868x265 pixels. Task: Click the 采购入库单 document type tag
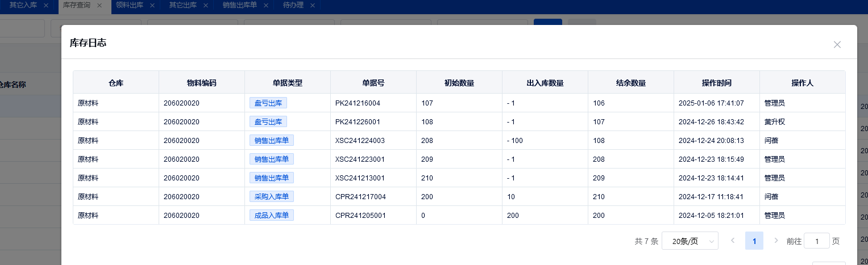pos(271,196)
